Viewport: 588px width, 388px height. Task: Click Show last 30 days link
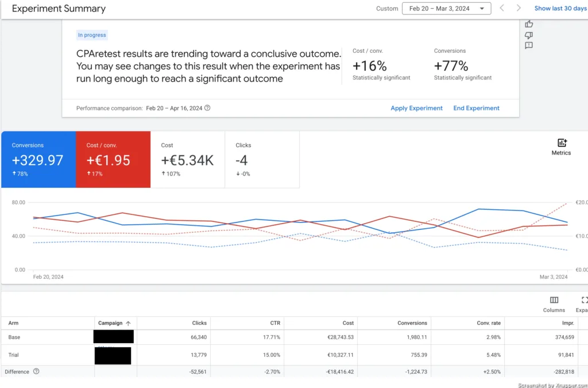tap(560, 8)
